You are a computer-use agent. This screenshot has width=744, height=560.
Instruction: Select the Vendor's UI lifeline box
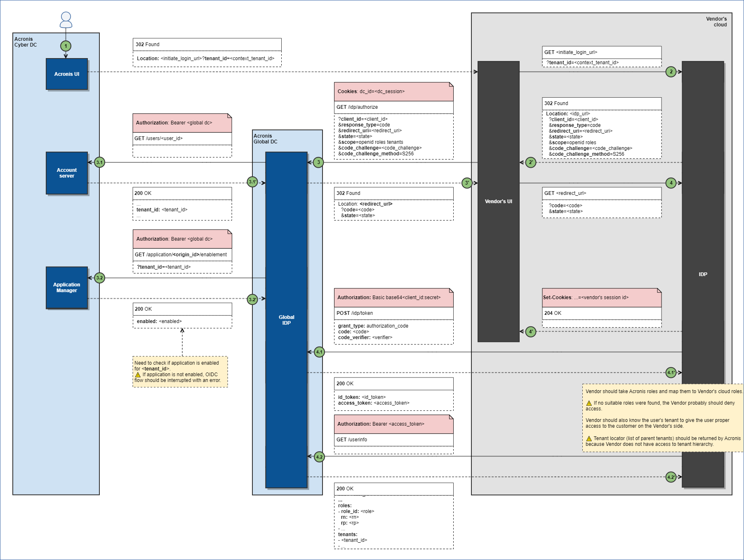(498, 202)
